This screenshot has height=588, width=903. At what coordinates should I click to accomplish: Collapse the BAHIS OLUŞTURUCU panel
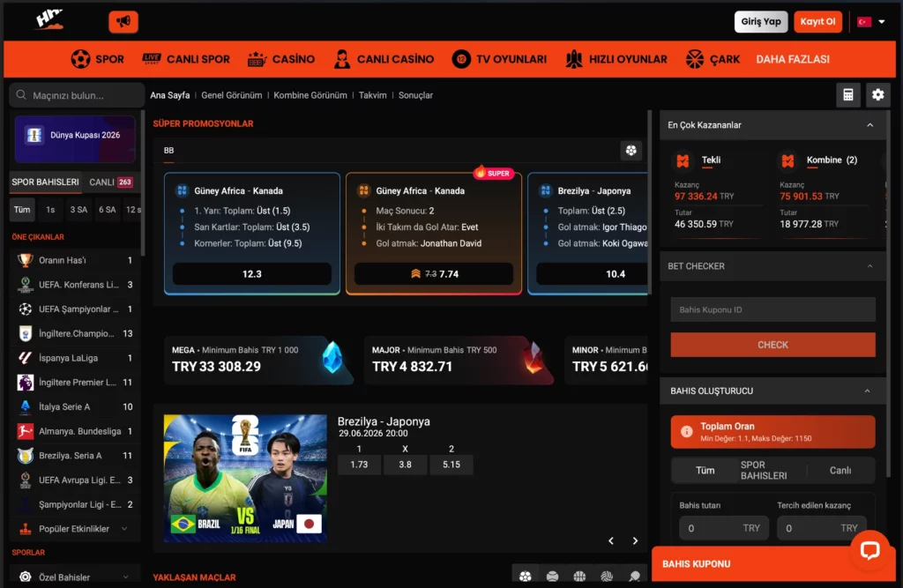point(868,391)
